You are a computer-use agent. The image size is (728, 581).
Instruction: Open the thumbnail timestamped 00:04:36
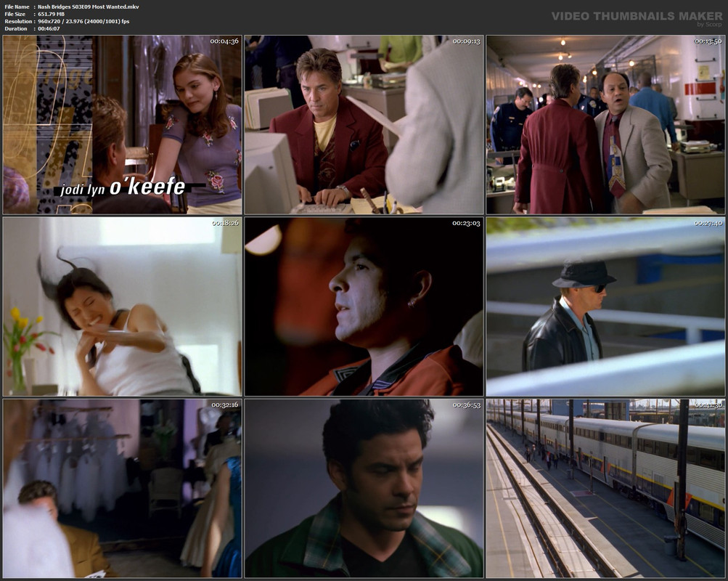pos(122,124)
